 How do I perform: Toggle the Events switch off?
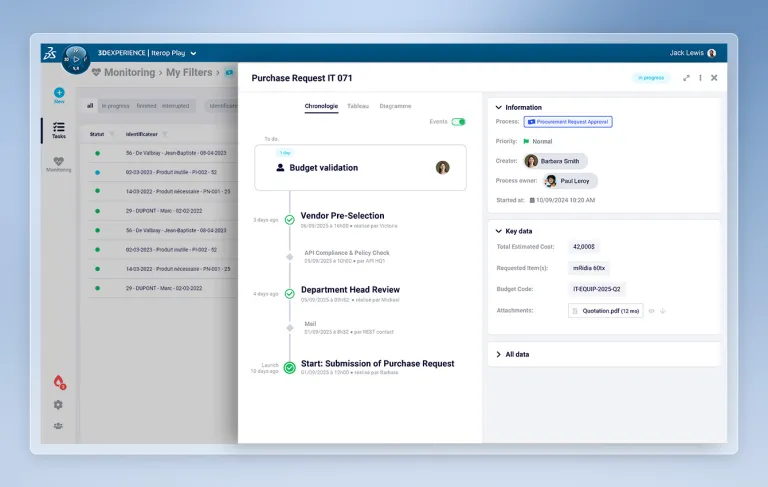click(458, 122)
